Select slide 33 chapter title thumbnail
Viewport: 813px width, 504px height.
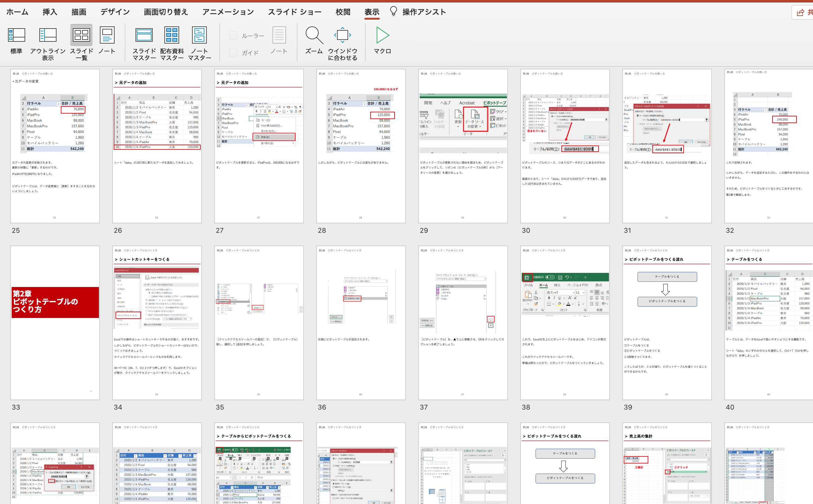(55, 323)
